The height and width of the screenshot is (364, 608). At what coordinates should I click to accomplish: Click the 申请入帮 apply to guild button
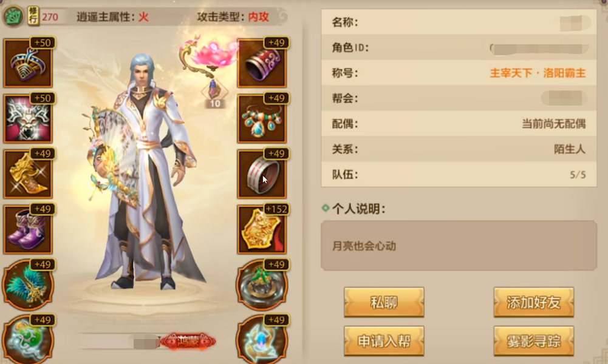(x=384, y=341)
